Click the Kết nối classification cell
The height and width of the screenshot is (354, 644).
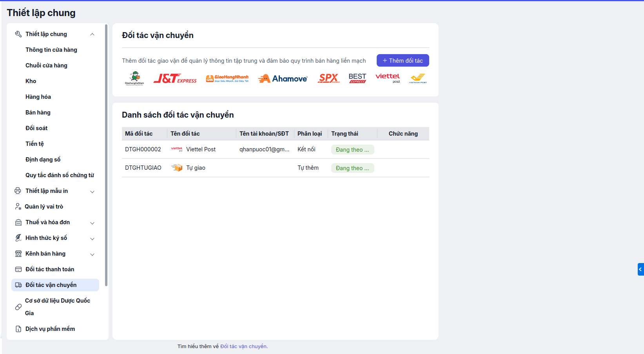coord(307,149)
